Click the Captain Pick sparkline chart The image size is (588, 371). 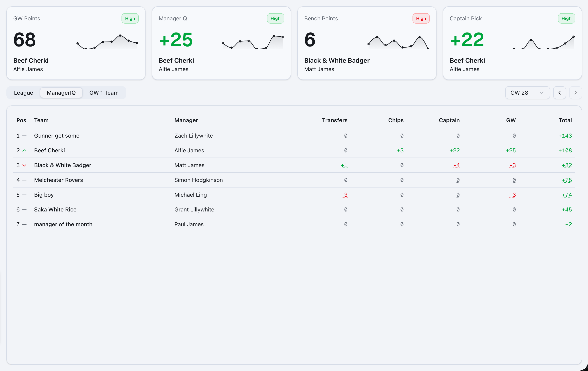pos(543,43)
